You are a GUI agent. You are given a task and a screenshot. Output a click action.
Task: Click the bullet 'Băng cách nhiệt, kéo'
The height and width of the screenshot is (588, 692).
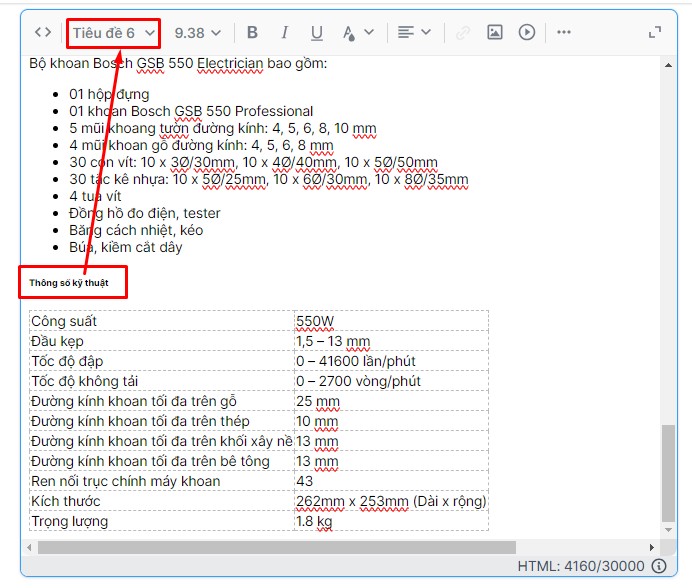pos(136,230)
